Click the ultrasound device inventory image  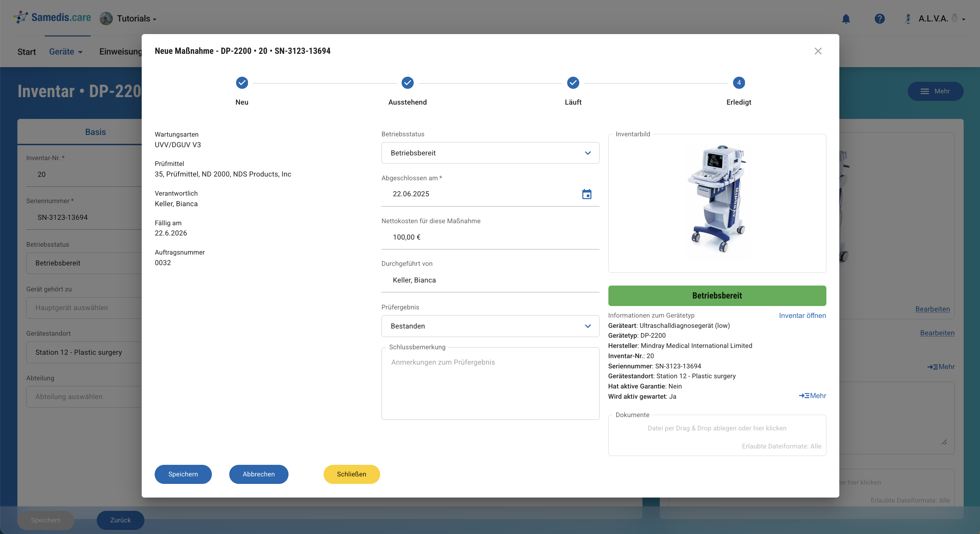(717, 200)
